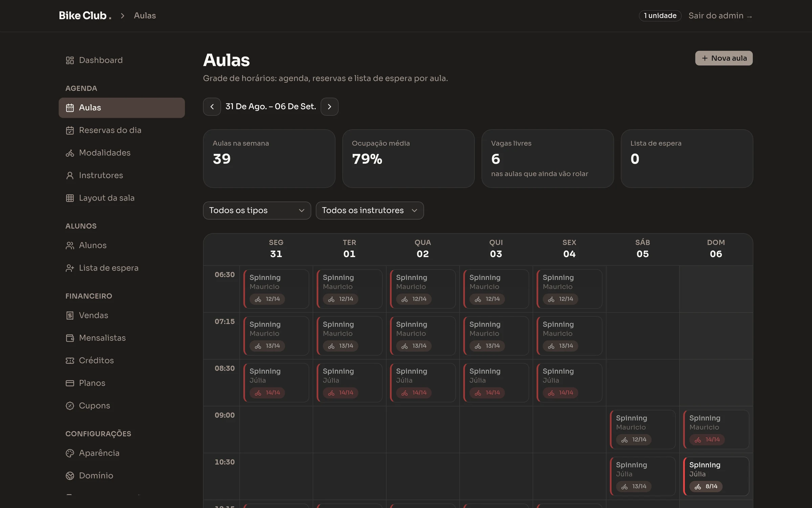Open Sunday 10:30 Spinning class with Júlia
Image resolution: width=812 pixels, height=508 pixels.
pos(716,476)
